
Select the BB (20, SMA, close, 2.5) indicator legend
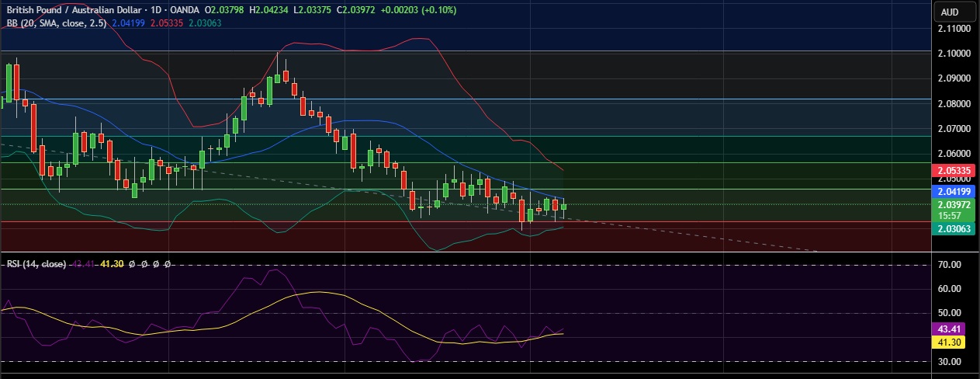[x=57, y=23]
